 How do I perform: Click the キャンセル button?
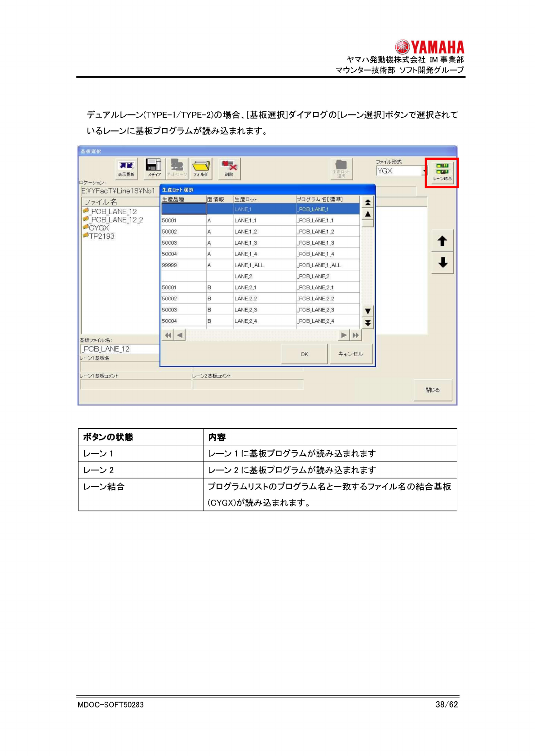(x=351, y=354)
